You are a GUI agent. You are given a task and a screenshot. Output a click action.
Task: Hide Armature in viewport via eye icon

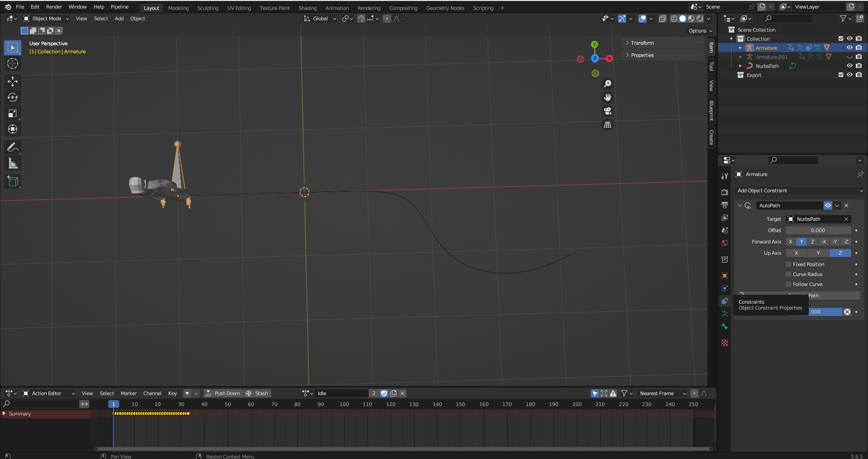(849, 48)
